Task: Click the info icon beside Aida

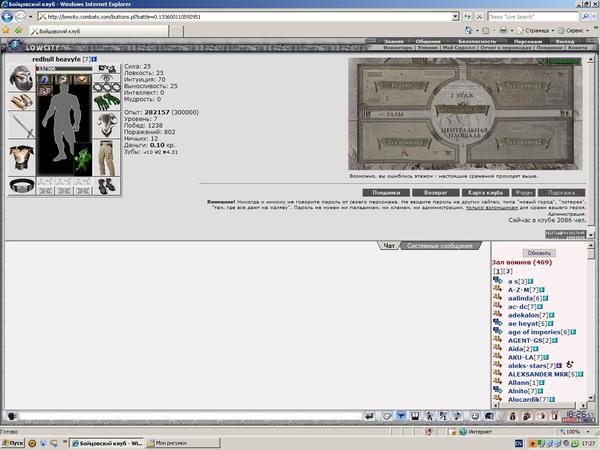Action: 536,349
